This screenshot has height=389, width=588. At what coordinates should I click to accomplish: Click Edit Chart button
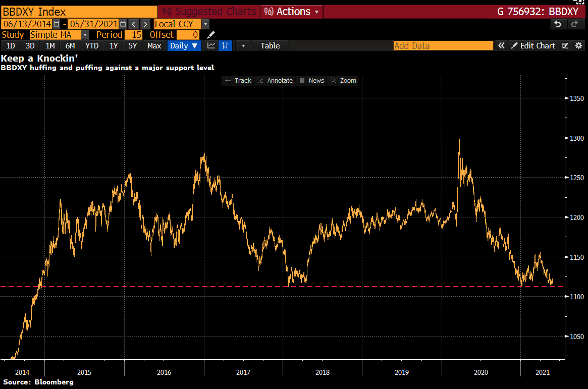(x=533, y=46)
